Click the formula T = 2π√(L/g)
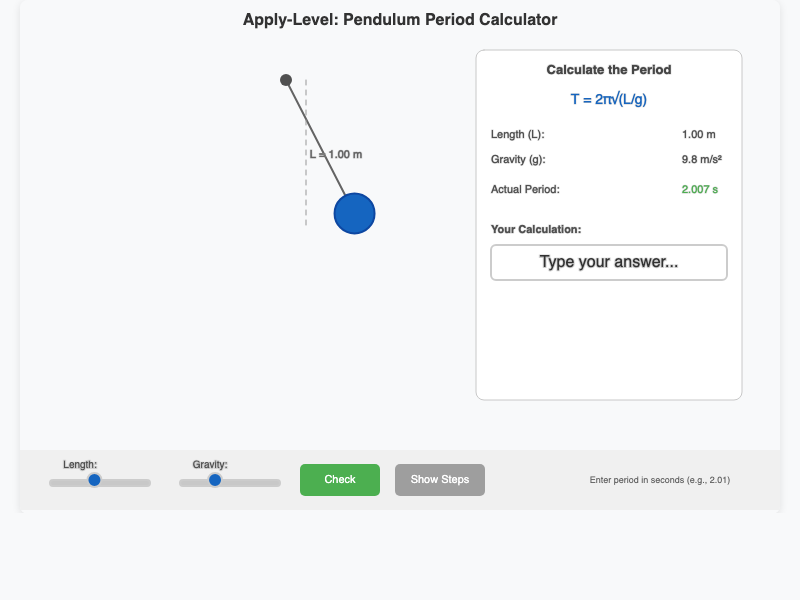 608,98
